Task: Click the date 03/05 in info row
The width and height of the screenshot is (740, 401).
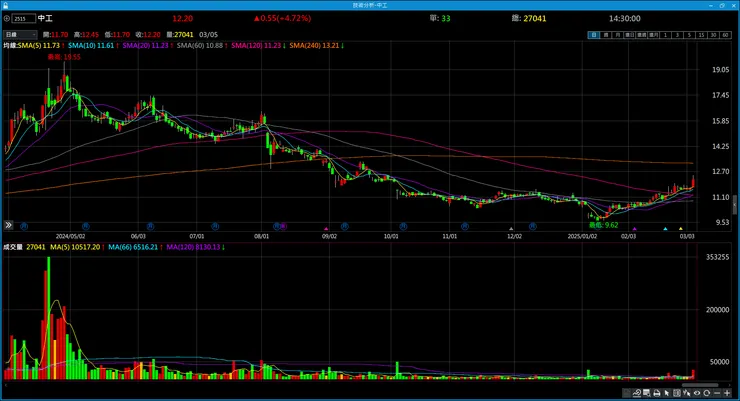Action: pos(209,35)
